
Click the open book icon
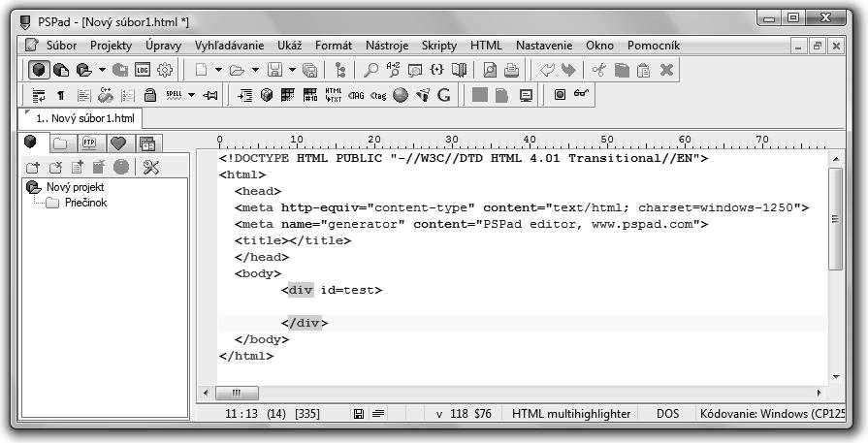[x=459, y=70]
